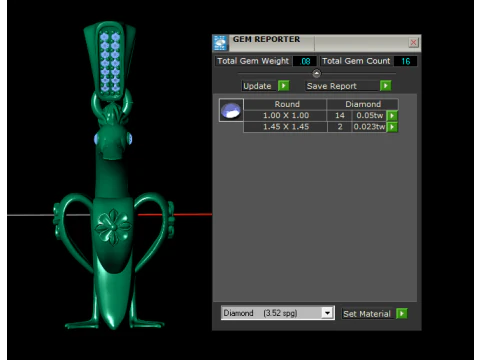Collapse panel with the round up-arrow divider
The height and width of the screenshot is (360, 480).
[316, 73]
